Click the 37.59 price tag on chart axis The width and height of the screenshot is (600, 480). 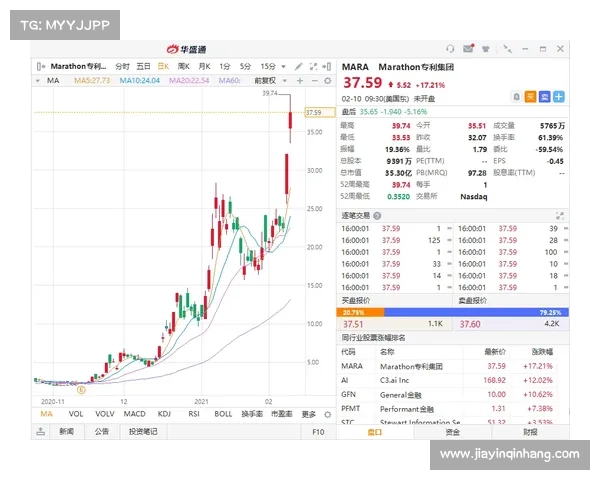pyautogui.click(x=320, y=113)
